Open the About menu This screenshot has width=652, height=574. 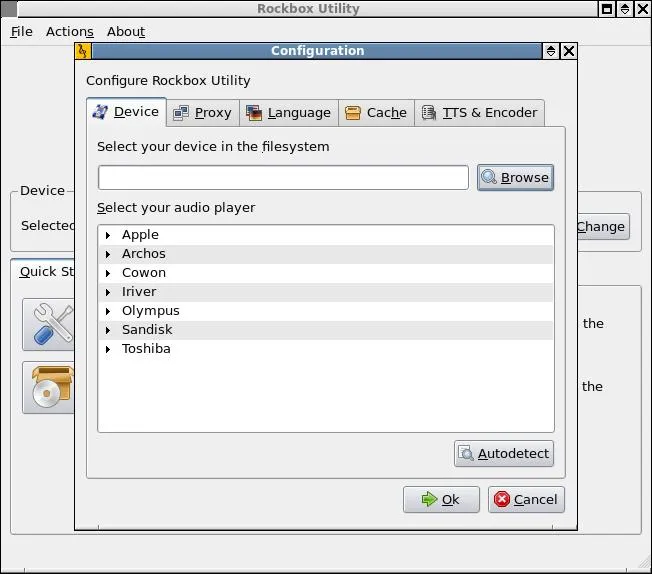click(x=126, y=32)
